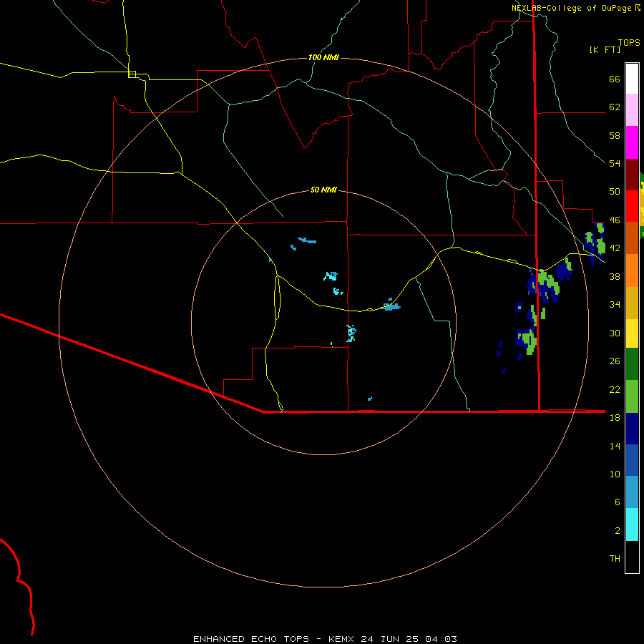Pick the bright red legend color block
644x644 pixels.
[632, 206]
